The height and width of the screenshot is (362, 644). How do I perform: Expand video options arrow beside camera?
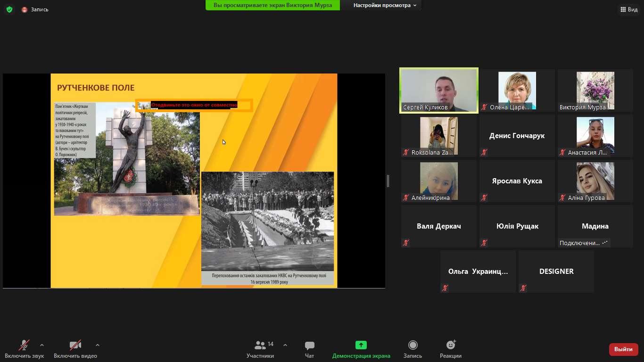pos(98,345)
